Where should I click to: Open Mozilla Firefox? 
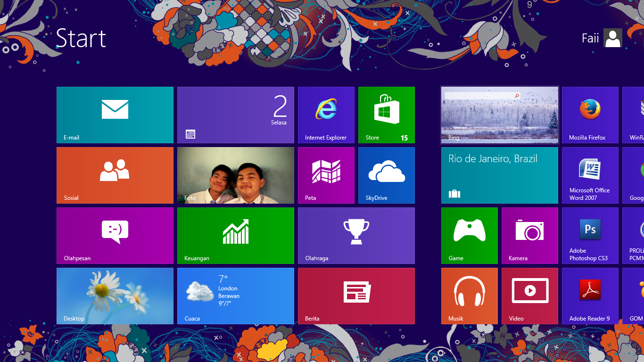tap(590, 115)
